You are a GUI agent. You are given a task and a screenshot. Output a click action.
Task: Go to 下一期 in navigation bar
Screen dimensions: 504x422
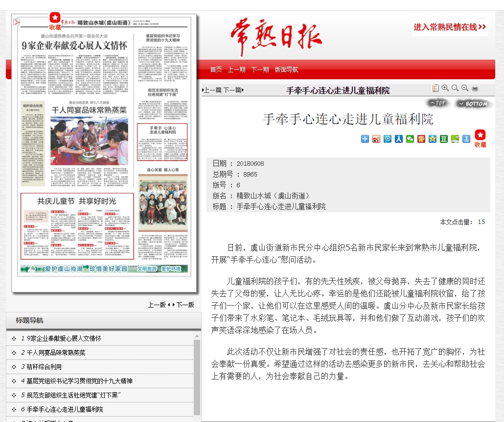point(260,69)
